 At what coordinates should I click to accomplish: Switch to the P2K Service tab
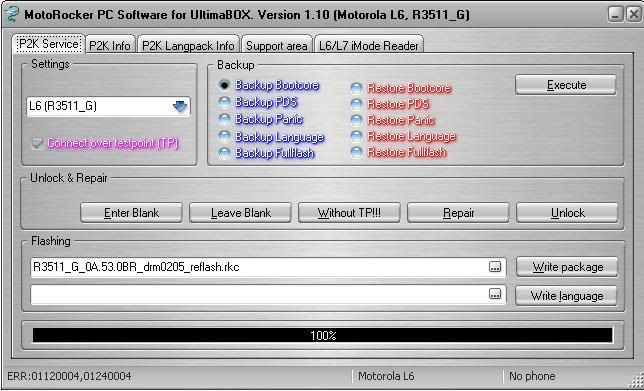click(x=49, y=44)
